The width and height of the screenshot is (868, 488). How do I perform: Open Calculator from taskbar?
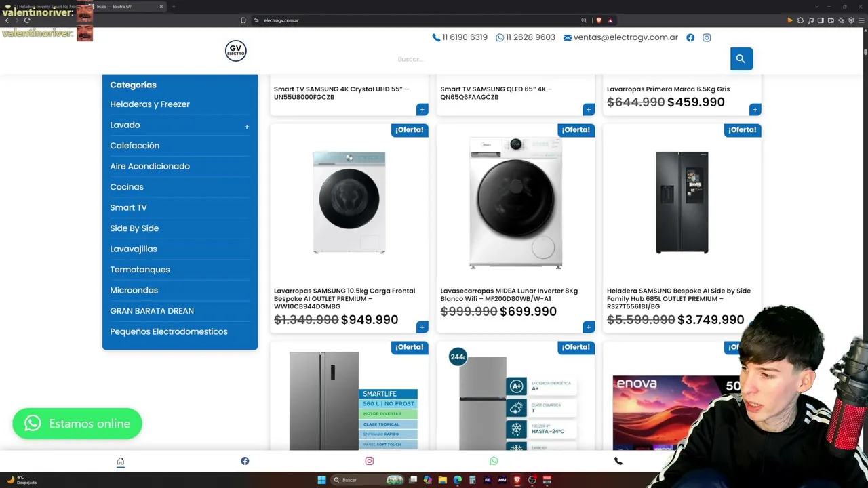[472, 480]
